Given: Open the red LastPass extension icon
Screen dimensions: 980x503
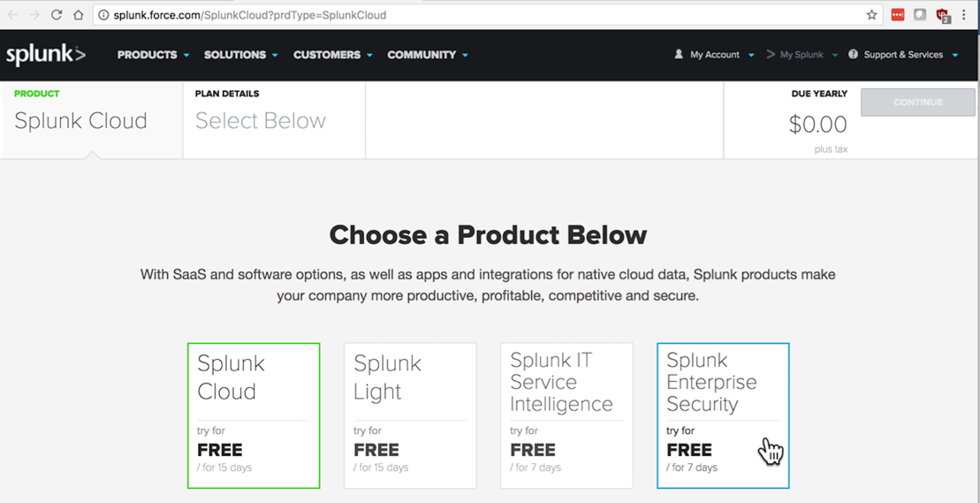Looking at the screenshot, I should [x=898, y=15].
